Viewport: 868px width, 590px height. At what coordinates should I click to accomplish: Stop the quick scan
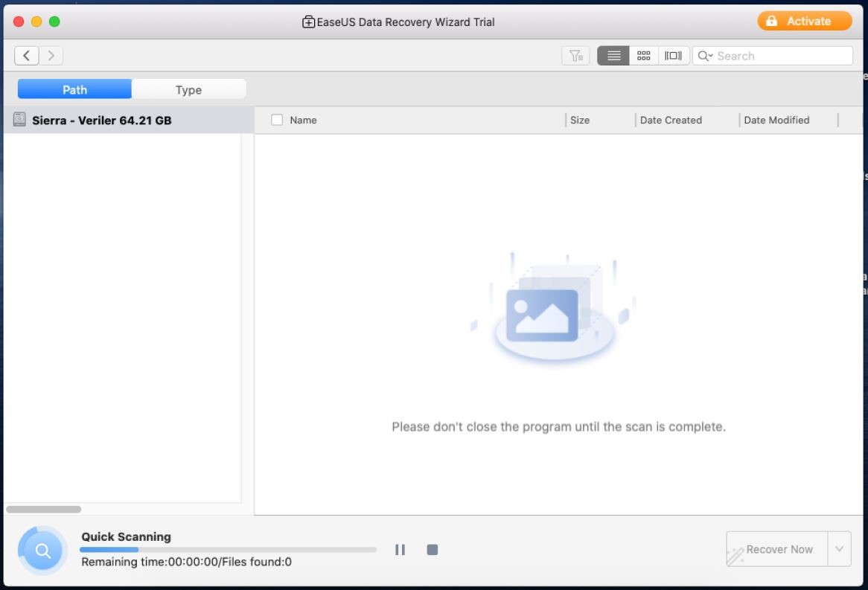click(x=433, y=550)
